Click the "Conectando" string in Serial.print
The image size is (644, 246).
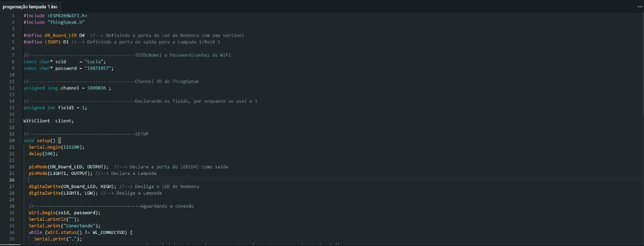click(82, 226)
